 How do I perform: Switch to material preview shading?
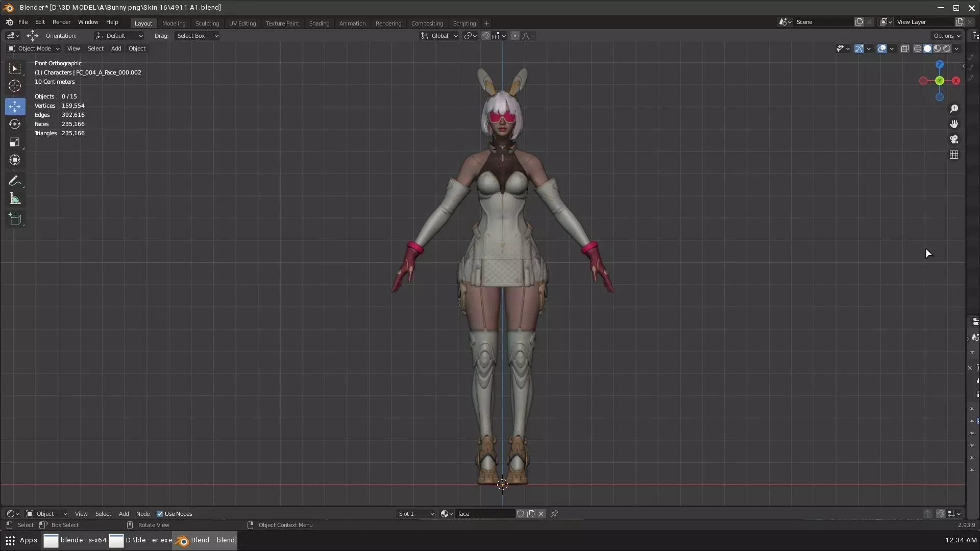tap(937, 48)
